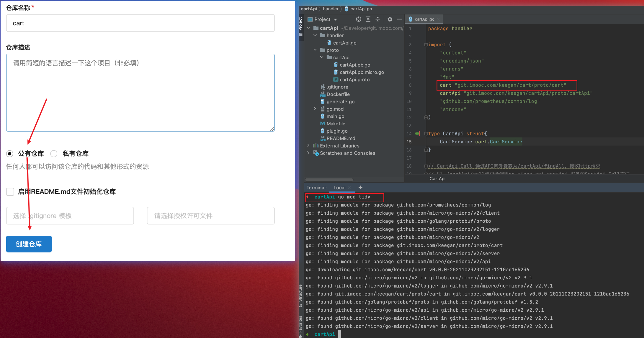The height and width of the screenshot is (338, 644).
Task: Click the 请选择授权许可文件 selector field
Action: pyautogui.click(x=210, y=216)
